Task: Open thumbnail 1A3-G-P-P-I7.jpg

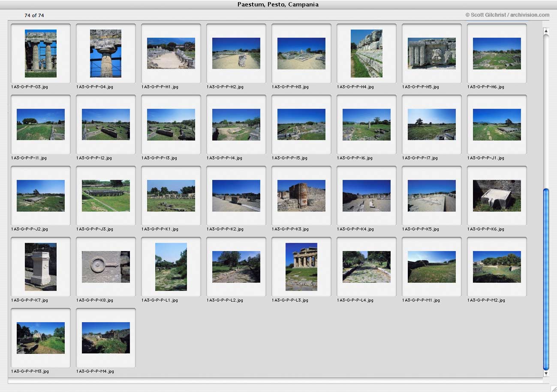Action: point(432,125)
